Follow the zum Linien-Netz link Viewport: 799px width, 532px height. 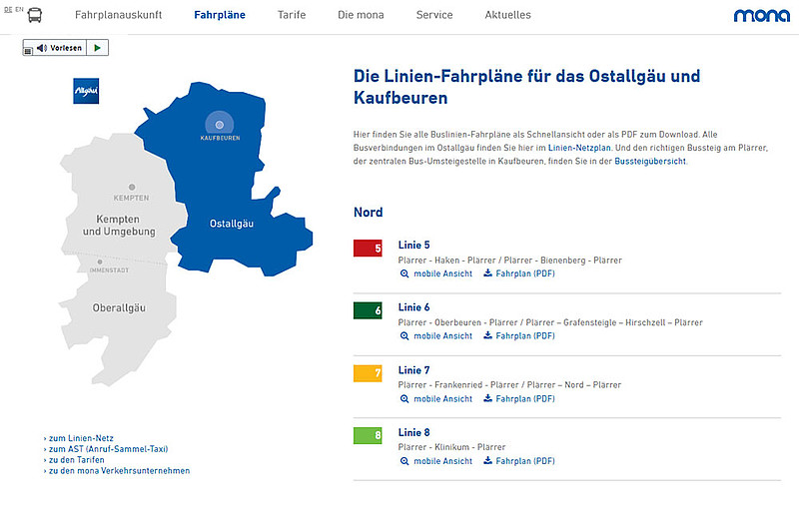click(x=79, y=438)
